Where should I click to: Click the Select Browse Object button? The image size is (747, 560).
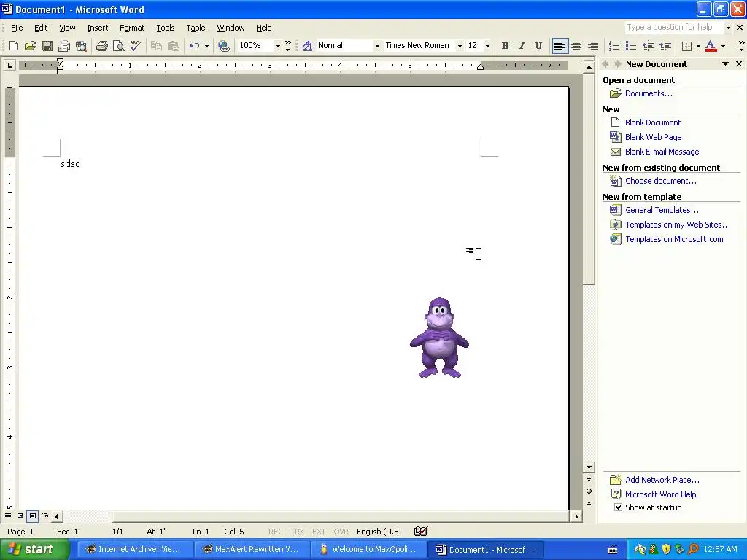click(x=589, y=491)
